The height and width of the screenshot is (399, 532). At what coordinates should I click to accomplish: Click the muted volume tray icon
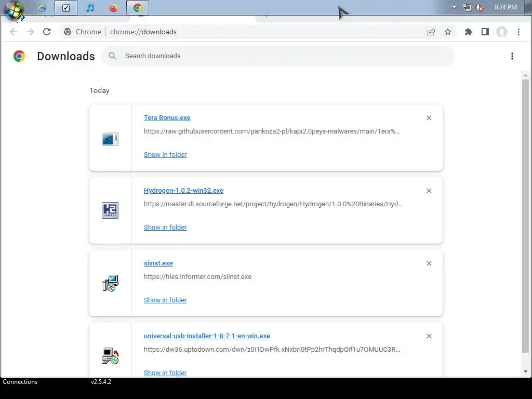tap(480, 7)
